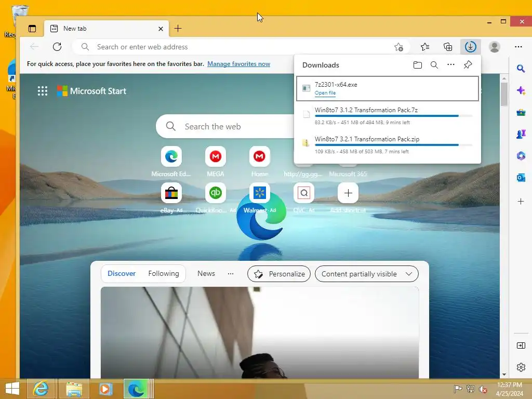Click the Add shortcut plus tile

pyautogui.click(x=348, y=193)
